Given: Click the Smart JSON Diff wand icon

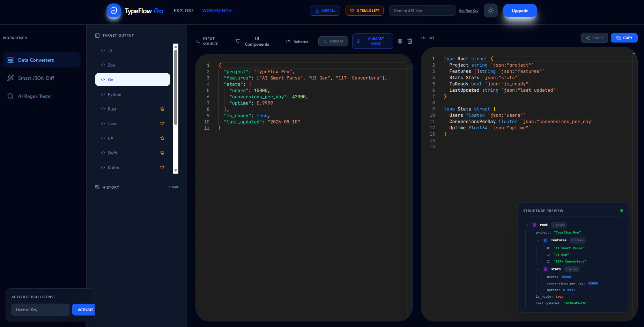Looking at the screenshot, I should click(10, 78).
